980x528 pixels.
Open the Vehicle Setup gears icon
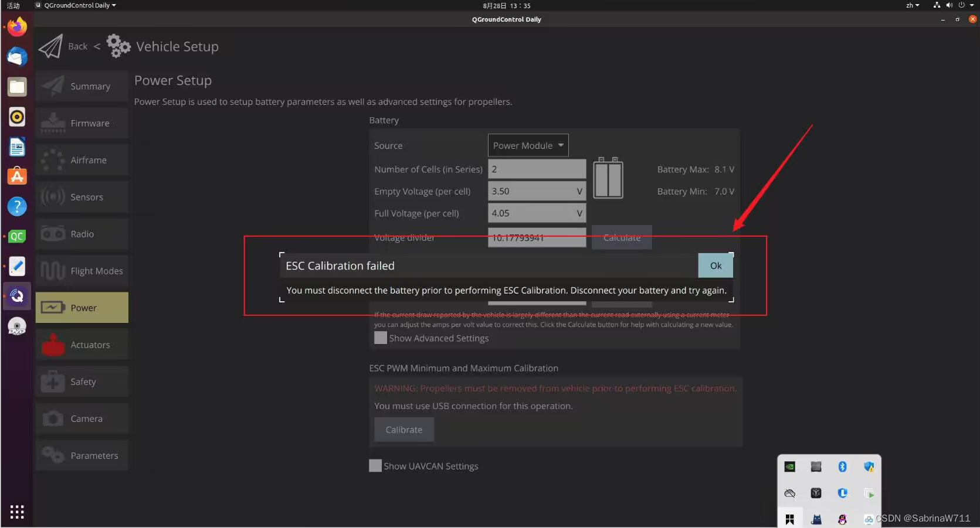pos(118,46)
